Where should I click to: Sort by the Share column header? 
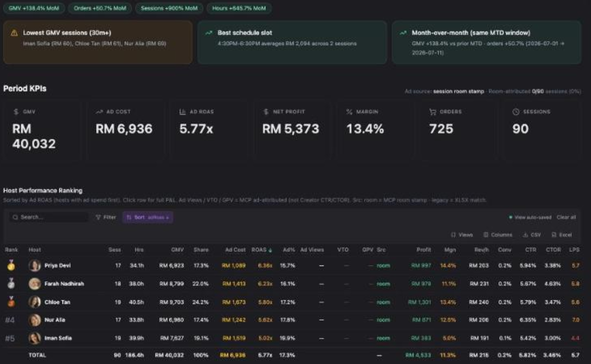[x=201, y=250]
